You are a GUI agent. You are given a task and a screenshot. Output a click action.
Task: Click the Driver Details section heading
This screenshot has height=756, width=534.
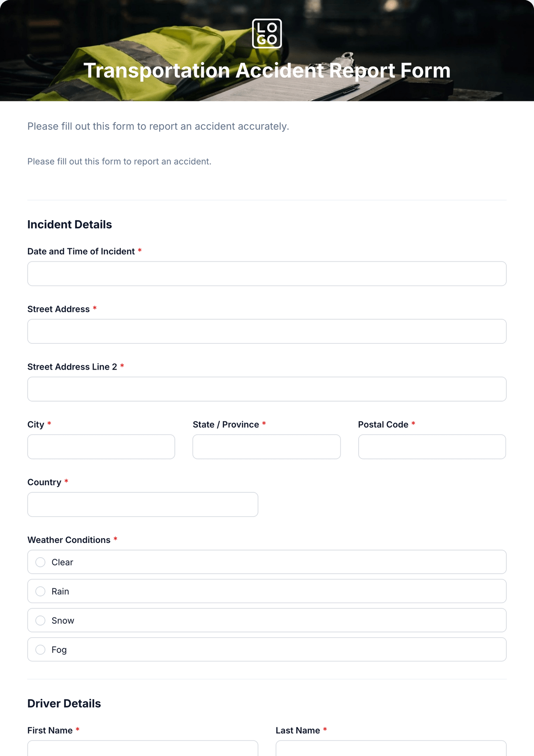tap(64, 704)
